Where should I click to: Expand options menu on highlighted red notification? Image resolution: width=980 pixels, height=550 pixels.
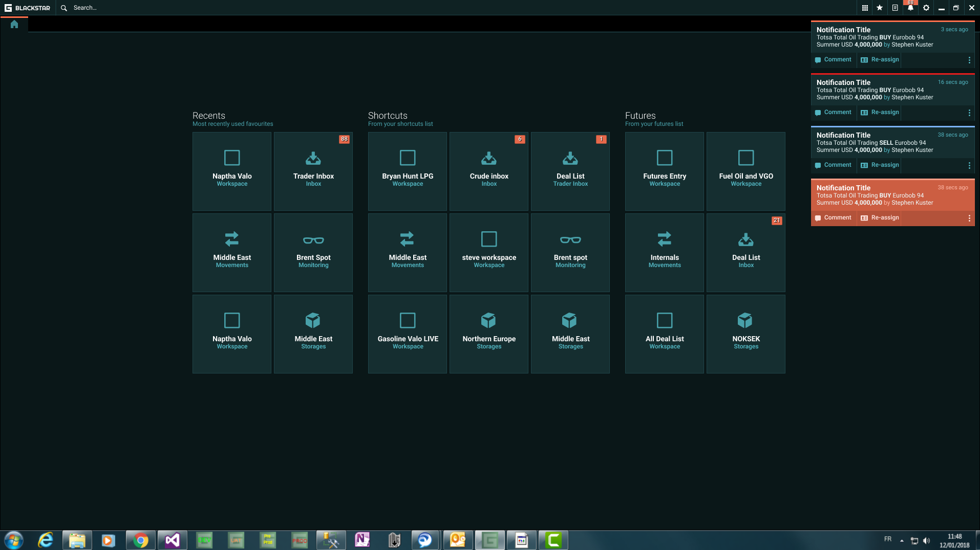pos(969,218)
